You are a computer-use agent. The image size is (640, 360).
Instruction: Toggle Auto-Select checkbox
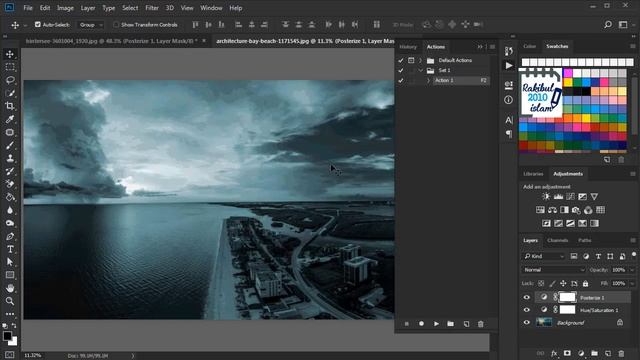[38, 24]
